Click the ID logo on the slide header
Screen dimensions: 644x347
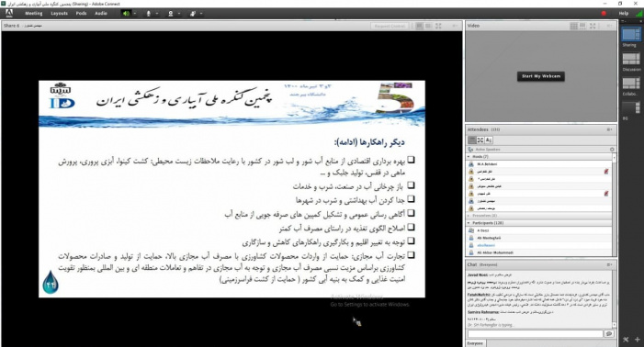tap(62, 104)
